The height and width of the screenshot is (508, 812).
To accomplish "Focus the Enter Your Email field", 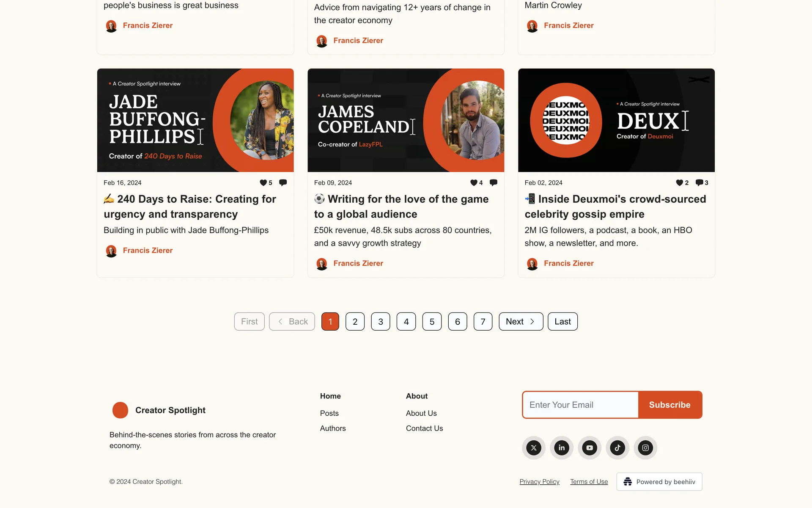I will pyautogui.click(x=580, y=405).
